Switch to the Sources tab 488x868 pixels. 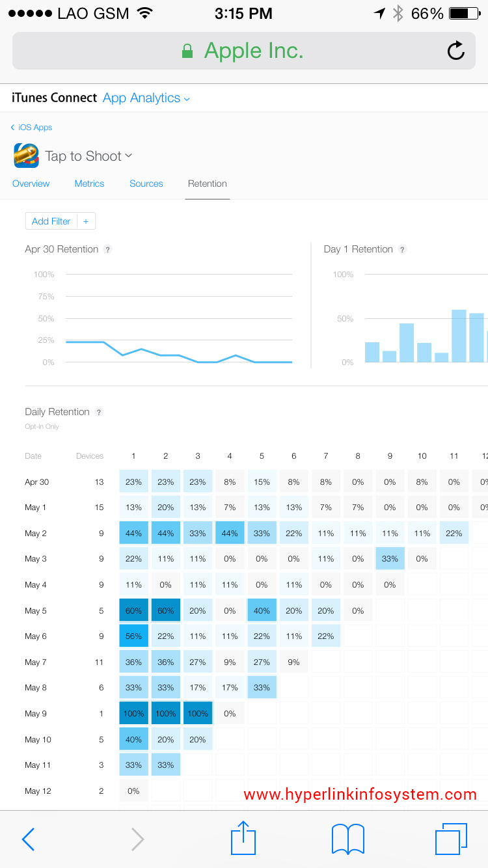pyautogui.click(x=146, y=183)
